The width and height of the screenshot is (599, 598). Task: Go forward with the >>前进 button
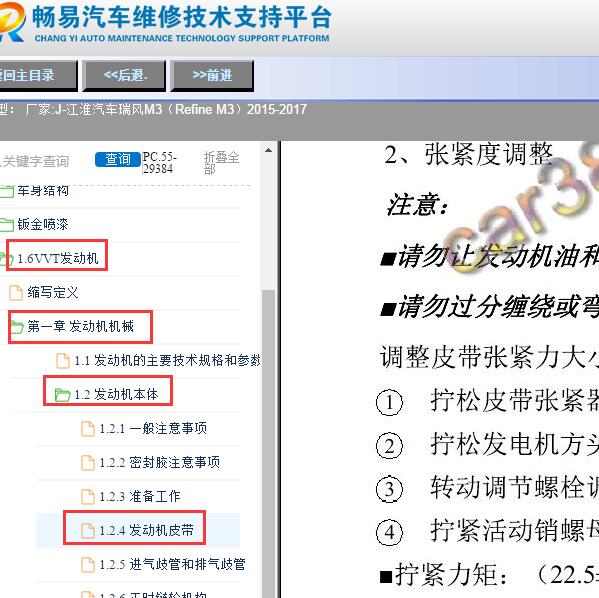coord(212,76)
